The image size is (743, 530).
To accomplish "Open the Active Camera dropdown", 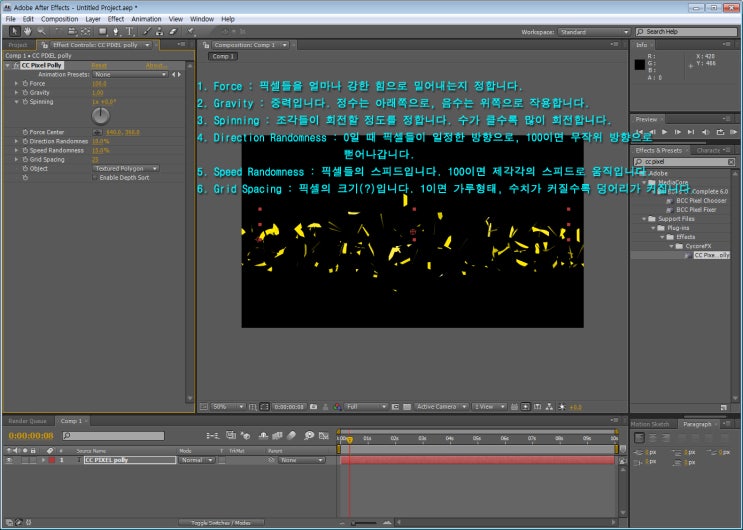I will 441,407.
